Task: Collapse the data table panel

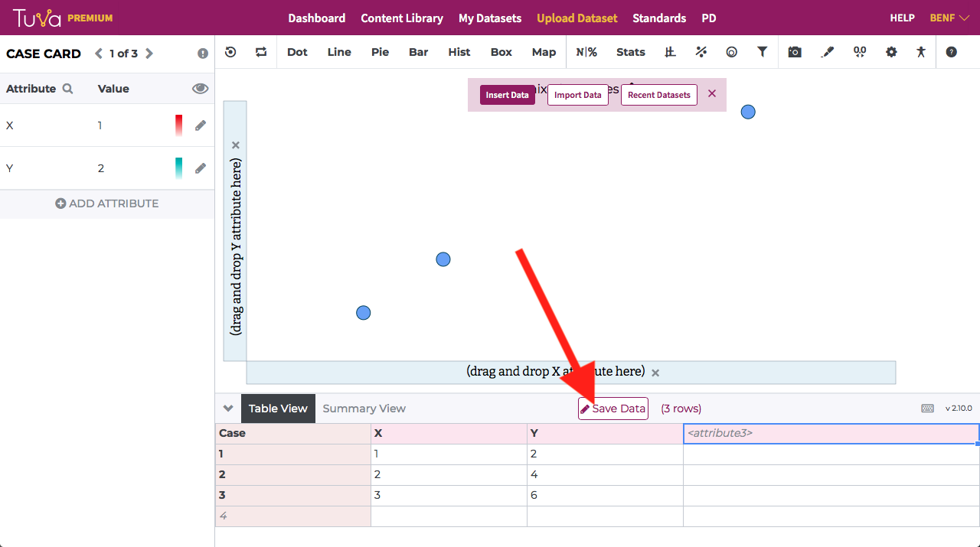Action: point(228,409)
